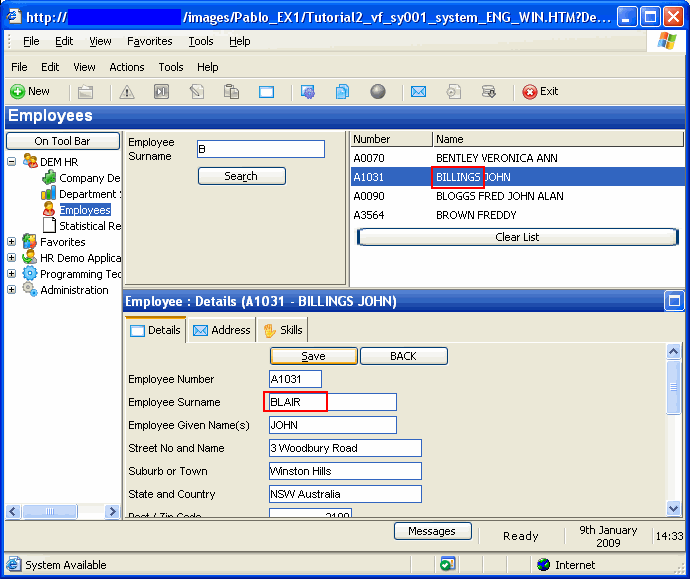Expand the Programming Techniques node
The image size is (690, 579).
12,273
